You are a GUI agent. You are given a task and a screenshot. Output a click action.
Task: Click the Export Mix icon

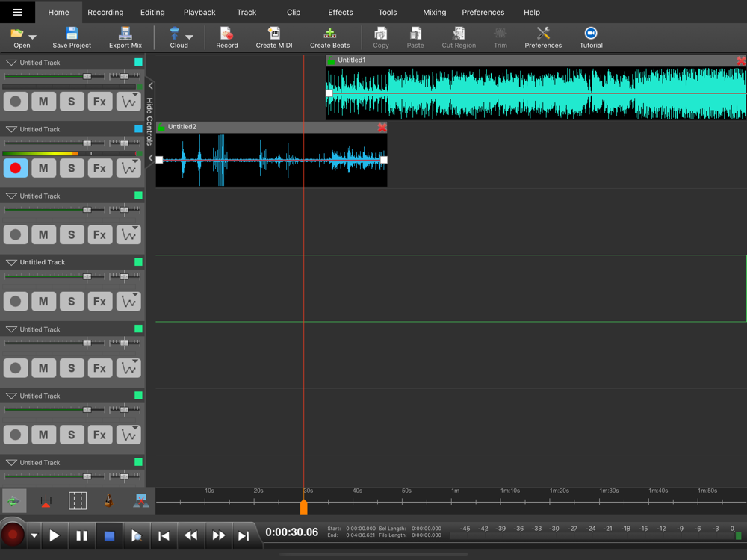[x=125, y=34]
